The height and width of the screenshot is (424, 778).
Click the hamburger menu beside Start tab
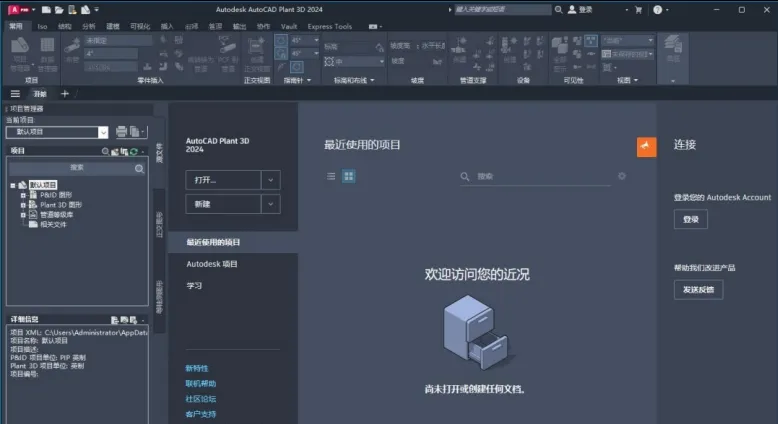pyautogui.click(x=15, y=94)
